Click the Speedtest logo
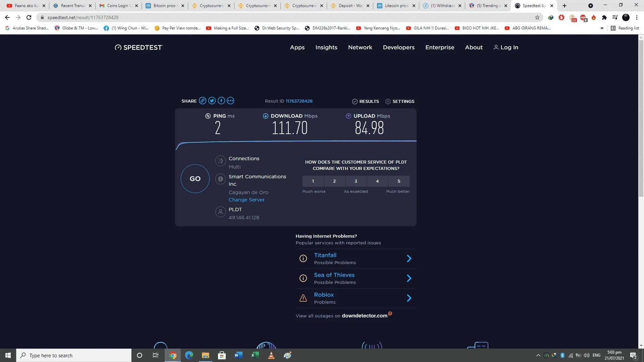The width and height of the screenshot is (644, 362). 139,47
